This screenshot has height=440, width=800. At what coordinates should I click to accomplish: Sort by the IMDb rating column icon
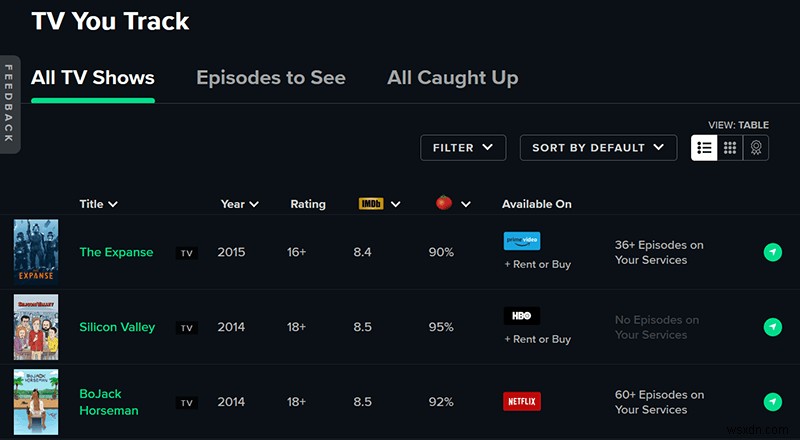click(371, 204)
